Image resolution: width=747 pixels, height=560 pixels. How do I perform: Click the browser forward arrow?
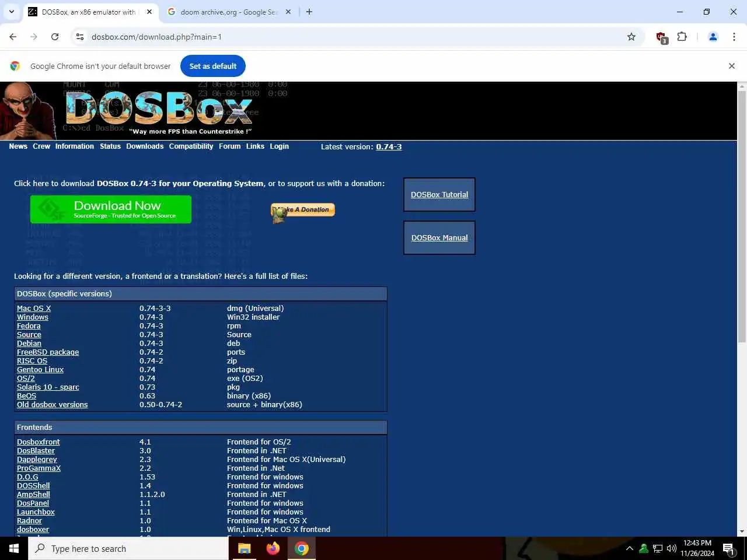34,37
